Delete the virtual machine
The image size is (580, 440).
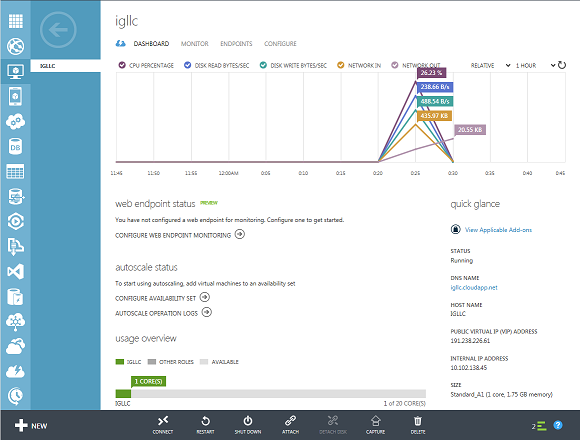pos(418,425)
